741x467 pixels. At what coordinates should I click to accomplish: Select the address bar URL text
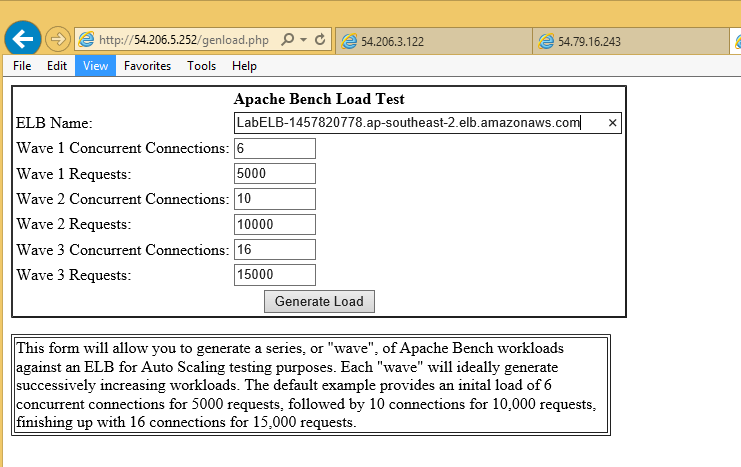(184, 40)
